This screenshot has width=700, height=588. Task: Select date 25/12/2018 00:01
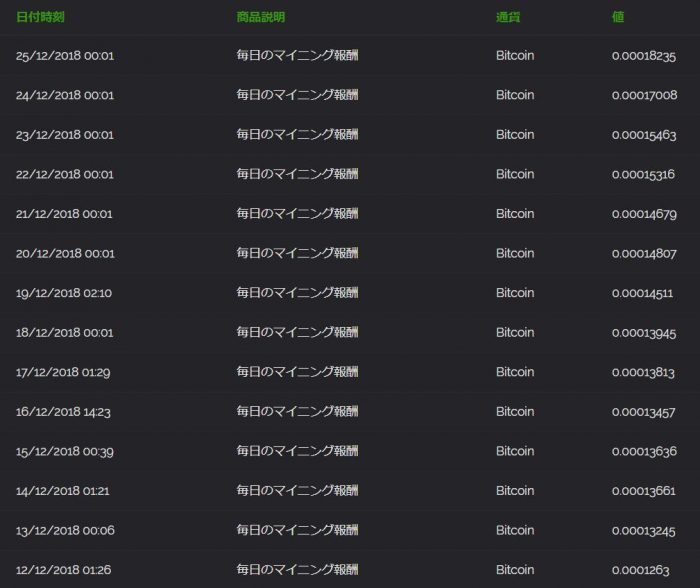click(65, 56)
